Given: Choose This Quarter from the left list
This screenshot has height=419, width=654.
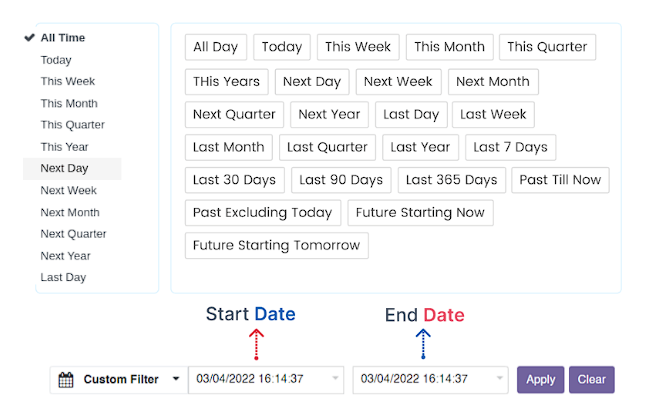Looking at the screenshot, I should 72,125.
